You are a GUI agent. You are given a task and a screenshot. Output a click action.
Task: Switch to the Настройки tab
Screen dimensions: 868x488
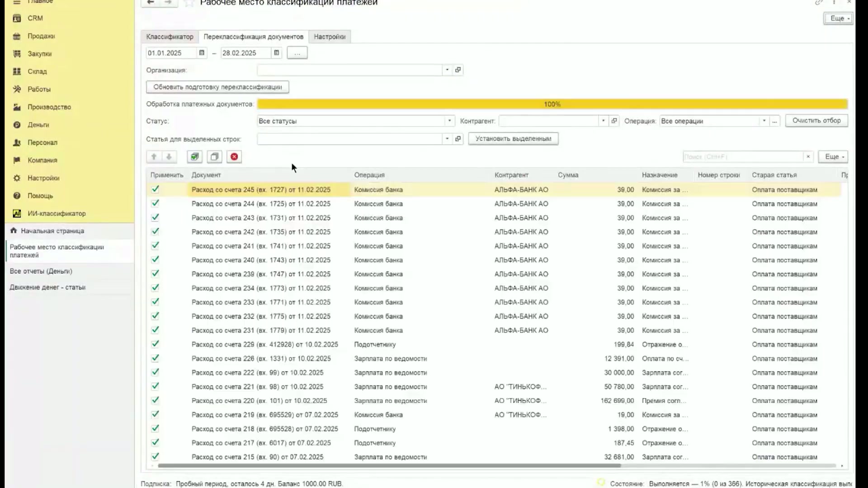pyautogui.click(x=330, y=37)
